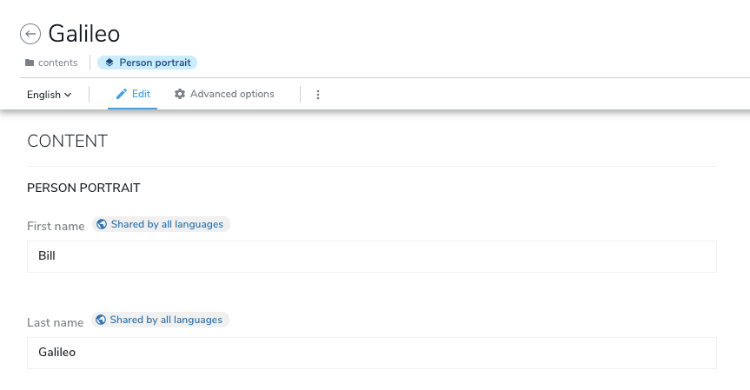This screenshot has height=390, width=750.
Task: Open the three-dot more actions menu
Action: pos(318,94)
